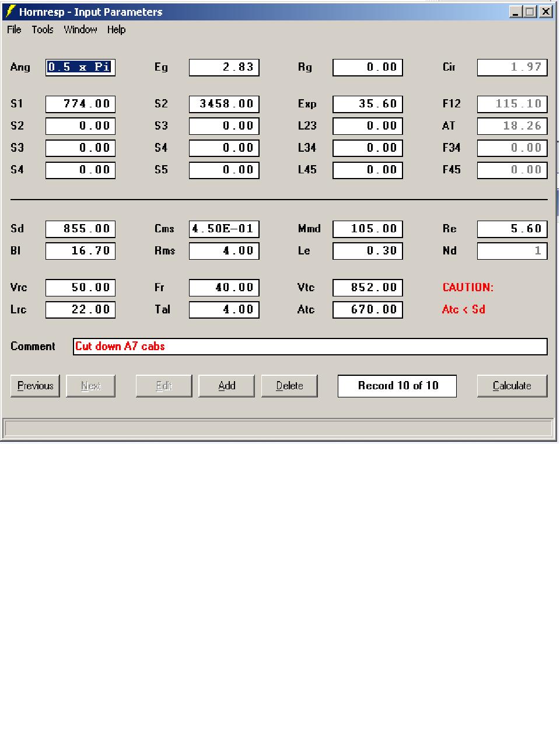Image resolution: width=560 pixels, height=747 pixels.
Task: Click the F45 value box
Action: (x=512, y=170)
